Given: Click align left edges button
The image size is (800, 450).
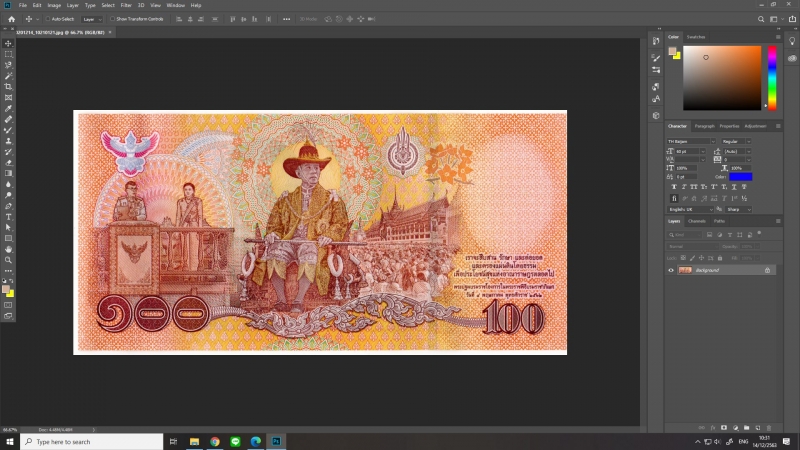Looking at the screenshot, I should [x=179, y=19].
